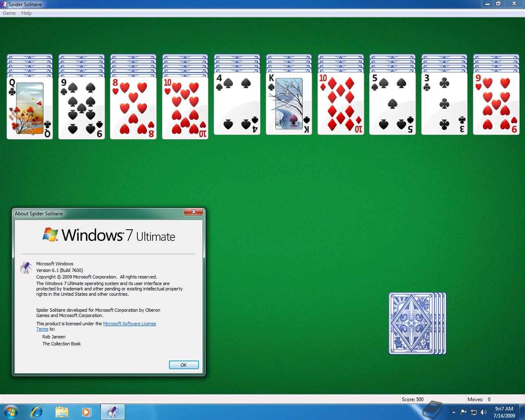The height and width of the screenshot is (420, 525).
Task: Click the Moves: 0 status text
Action: coord(479,399)
